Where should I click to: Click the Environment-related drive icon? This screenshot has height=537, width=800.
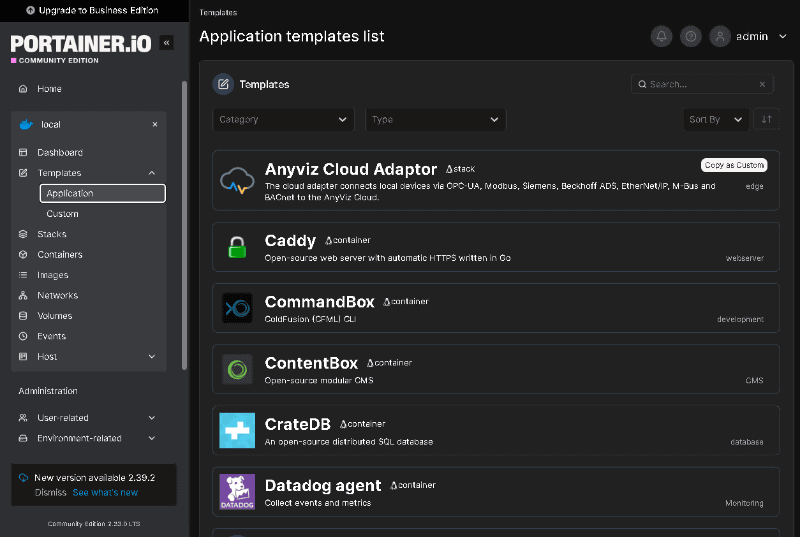[x=23, y=438]
